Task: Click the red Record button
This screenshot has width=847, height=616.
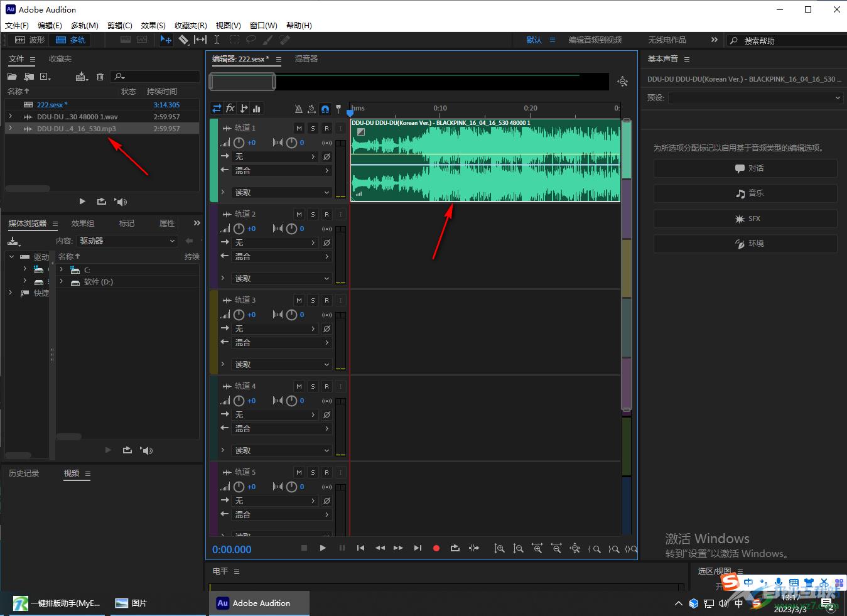Action: [436, 548]
